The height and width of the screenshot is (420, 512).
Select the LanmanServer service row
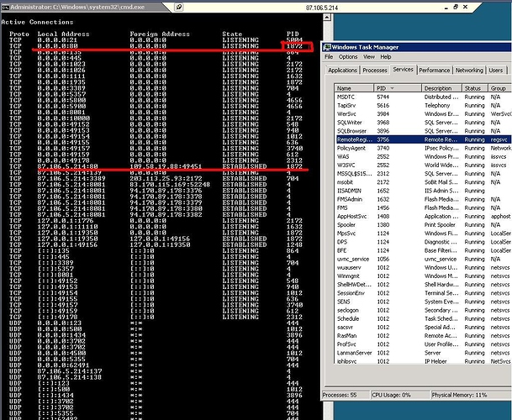(423, 353)
